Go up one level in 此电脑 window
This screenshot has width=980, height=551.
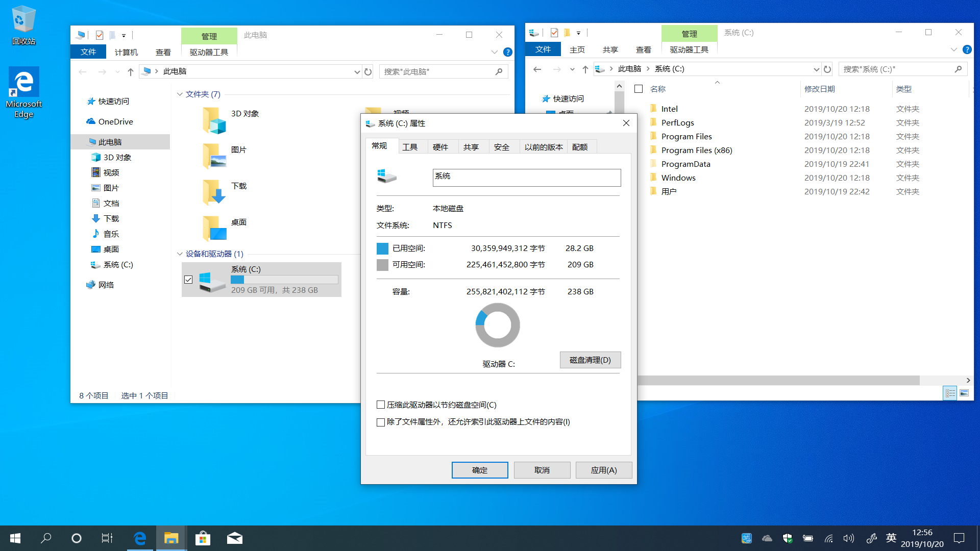pyautogui.click(x=131, y=72)
